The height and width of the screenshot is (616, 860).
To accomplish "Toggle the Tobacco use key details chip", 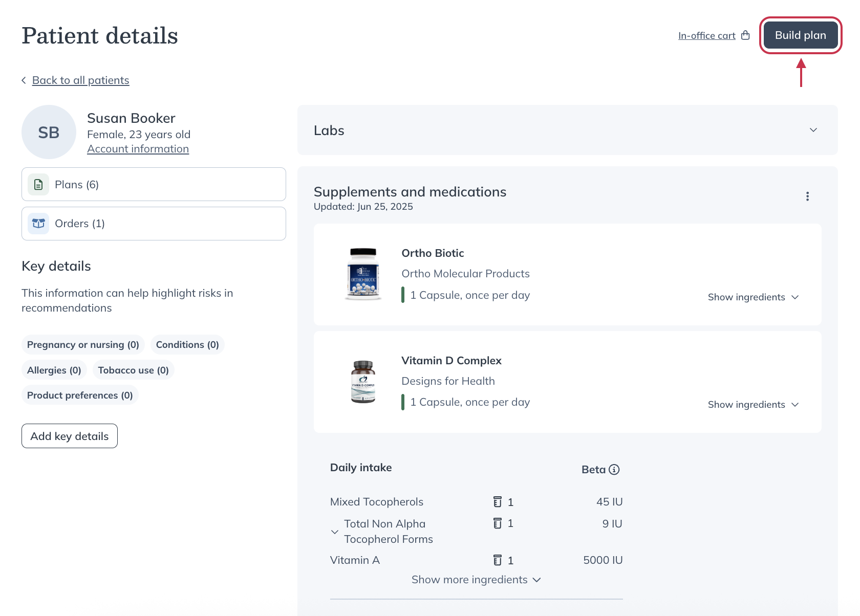I will 133,370.
